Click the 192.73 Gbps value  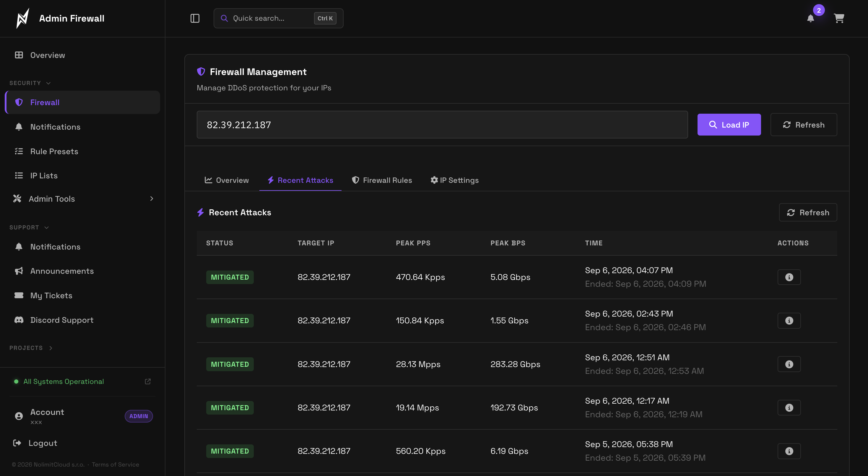[514, 407]
